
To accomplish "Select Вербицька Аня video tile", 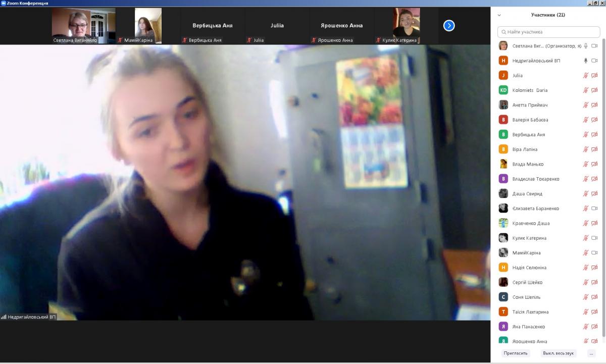I will [213, 26].
